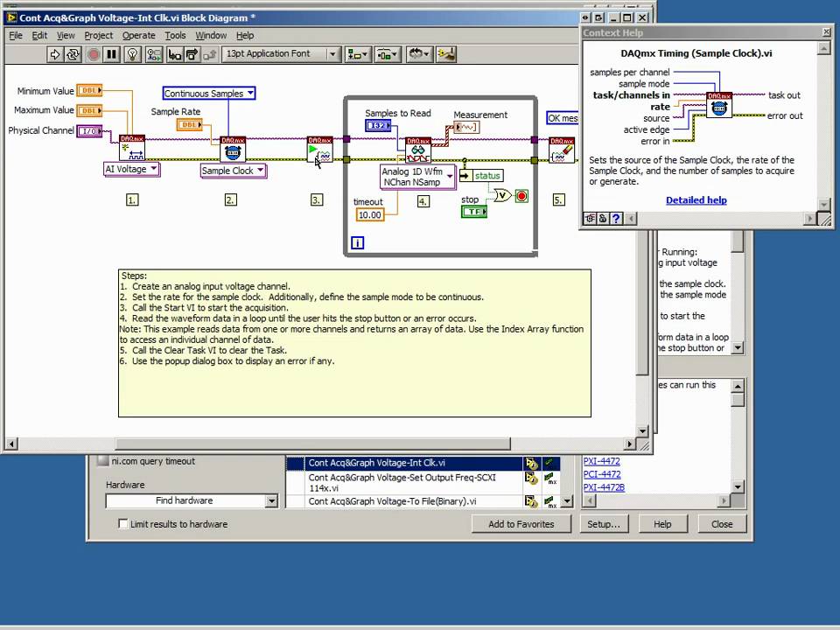840x630 pixels.
Task: Click the Samples to Read I32 terminal
Action: click(378, 125)
